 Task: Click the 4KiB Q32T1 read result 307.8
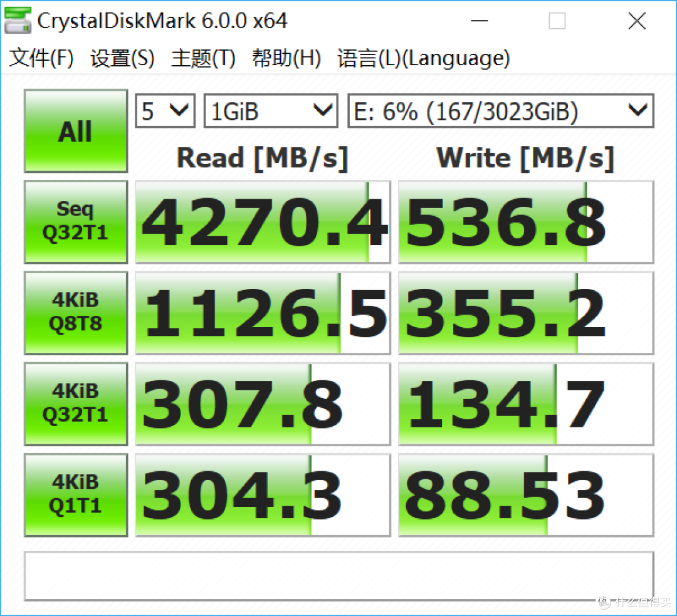263,404
